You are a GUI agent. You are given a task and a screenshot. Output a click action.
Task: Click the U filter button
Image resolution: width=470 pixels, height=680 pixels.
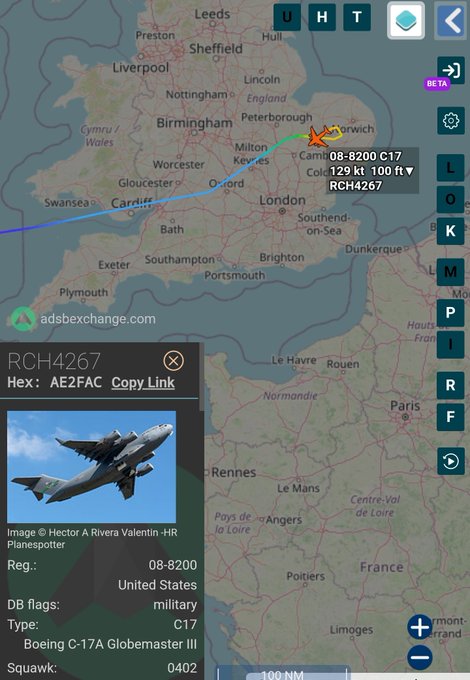[x=287, y=17]
